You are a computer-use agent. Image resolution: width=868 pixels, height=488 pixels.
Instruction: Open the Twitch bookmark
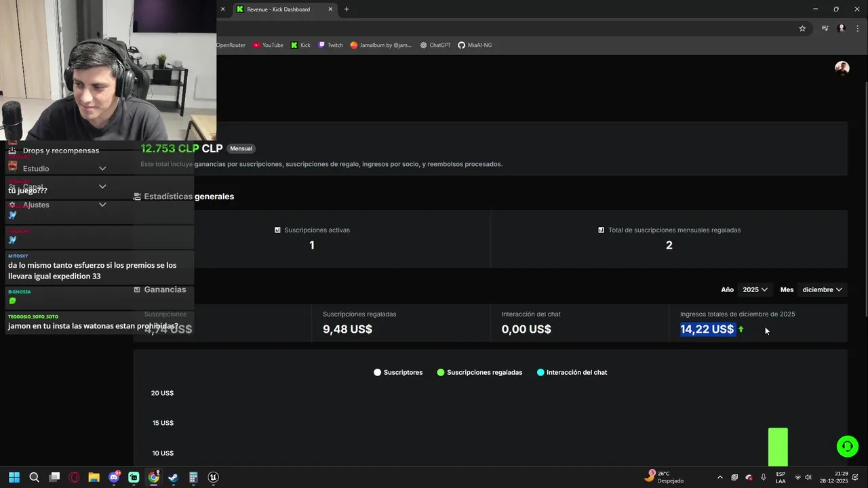coord(330,45)
